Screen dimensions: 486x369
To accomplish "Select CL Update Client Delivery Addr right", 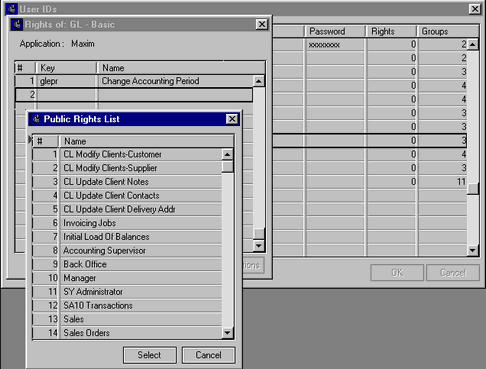I will (127, 209).
